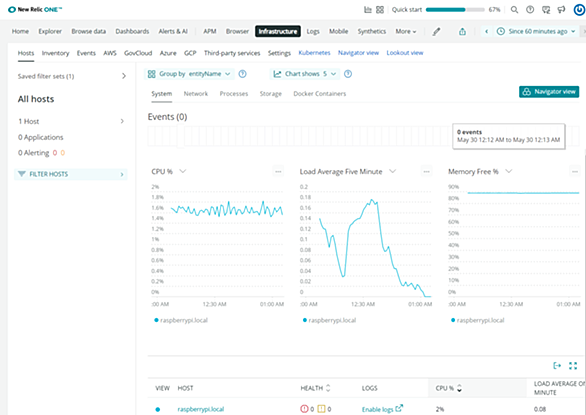Open APM in top navigation
586x415 pixels.
(210, 31)
